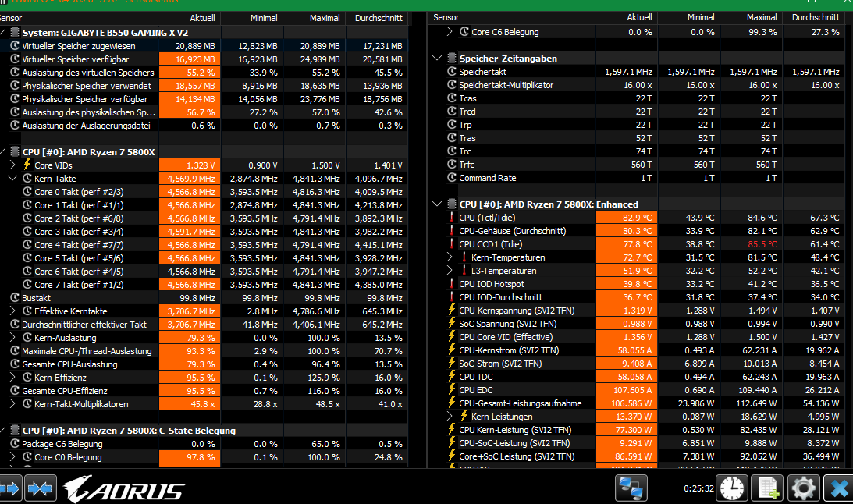Expand the L3-Temperaturen row

450,270
